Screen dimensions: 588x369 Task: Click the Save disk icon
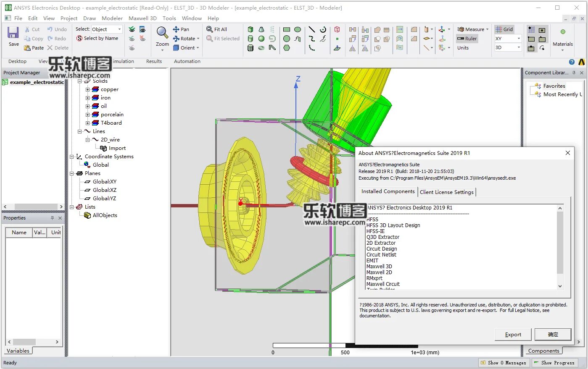(x=13, y=33)
